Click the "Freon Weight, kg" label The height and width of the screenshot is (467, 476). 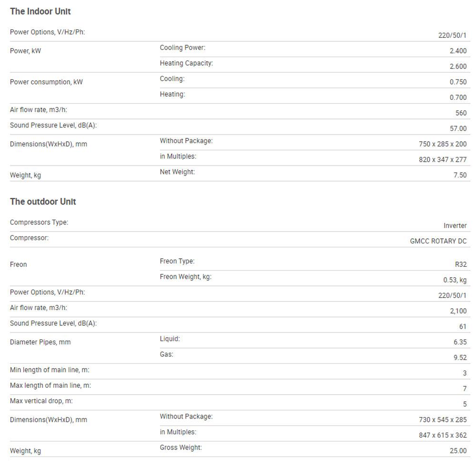(186, 277)
